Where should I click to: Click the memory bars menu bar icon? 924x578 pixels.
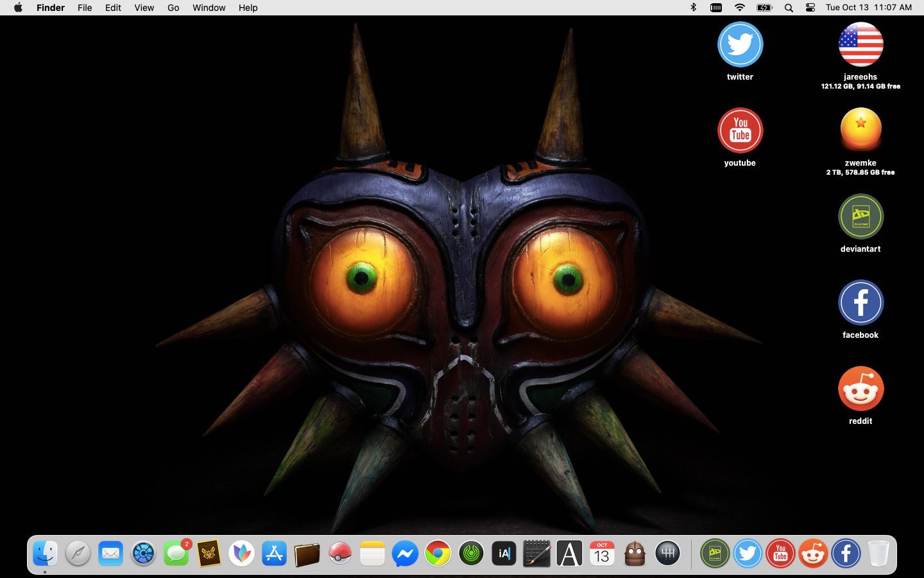(716, 8)
